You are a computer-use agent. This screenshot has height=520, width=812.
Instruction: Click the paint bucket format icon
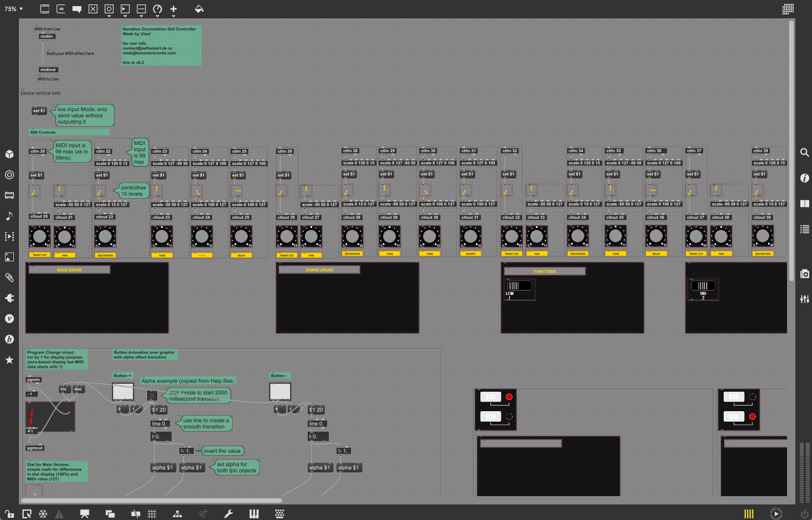(x=199, y=9)
